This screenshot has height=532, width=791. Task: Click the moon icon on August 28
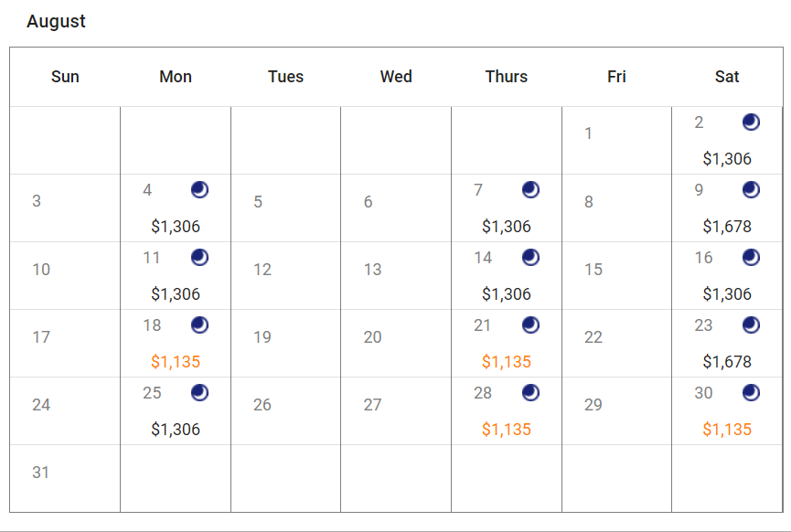tap(530, 392)
